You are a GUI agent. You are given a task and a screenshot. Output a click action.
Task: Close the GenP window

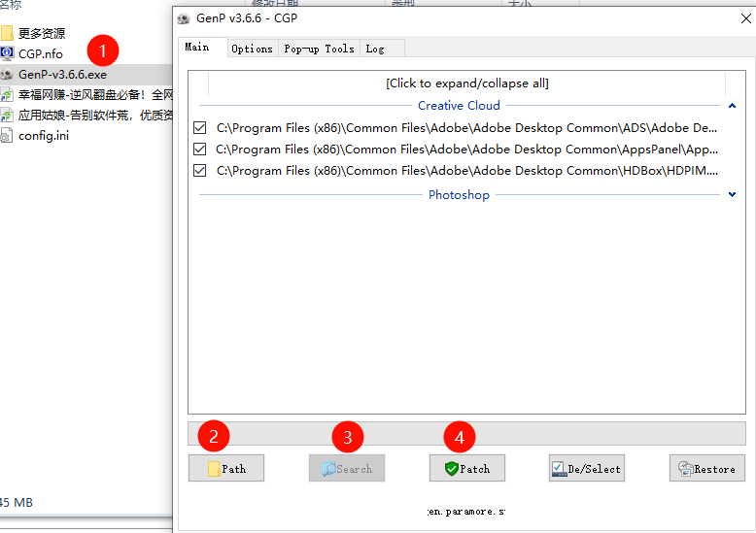pos(745,18)
